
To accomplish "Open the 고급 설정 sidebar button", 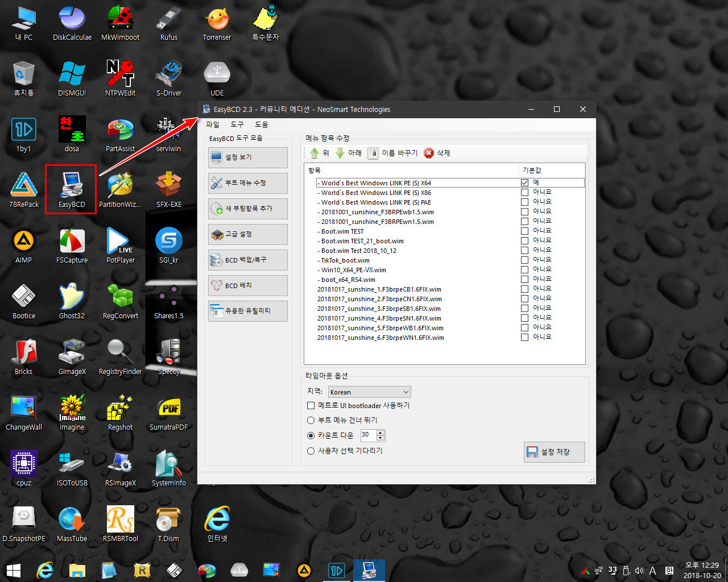I will (248, 234).
